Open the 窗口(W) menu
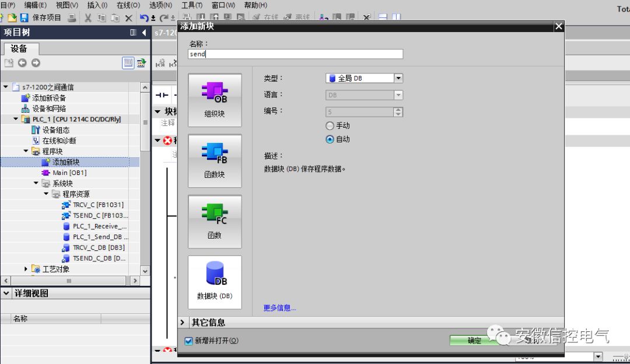 click(222, 5)
